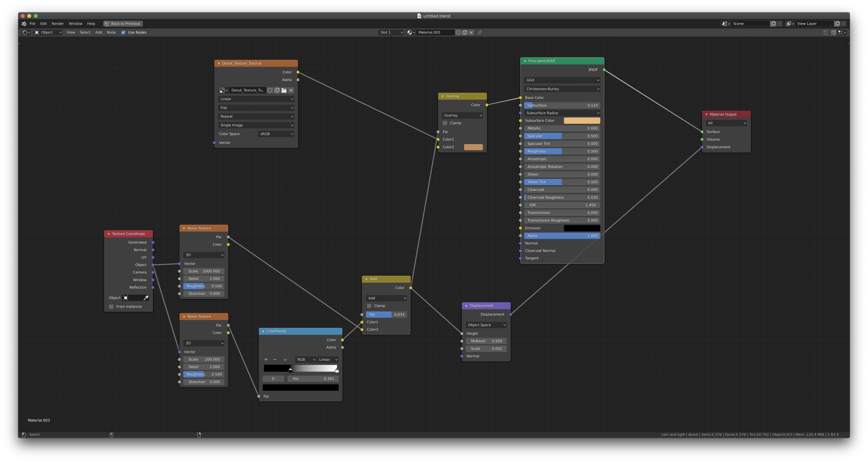Screen dimensions: 868x462
Task: Add a color stop with the ColorRamp plus
Action: coord(266,359)
